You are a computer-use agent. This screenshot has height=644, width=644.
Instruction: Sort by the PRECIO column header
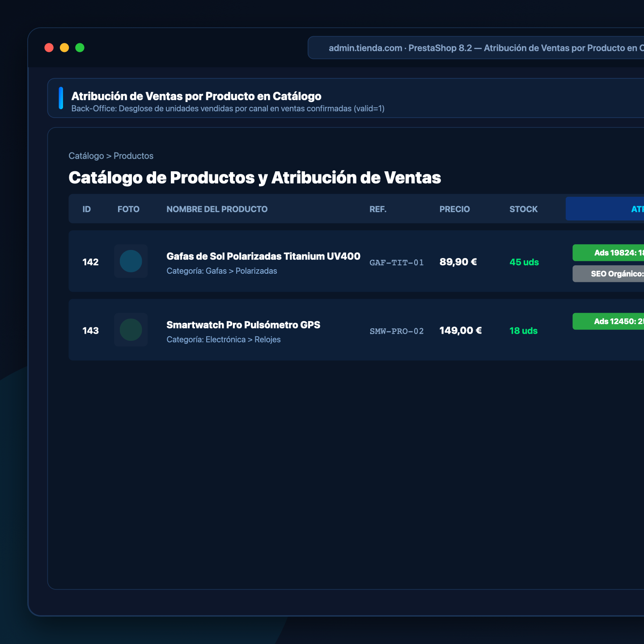tap(454, 209)
